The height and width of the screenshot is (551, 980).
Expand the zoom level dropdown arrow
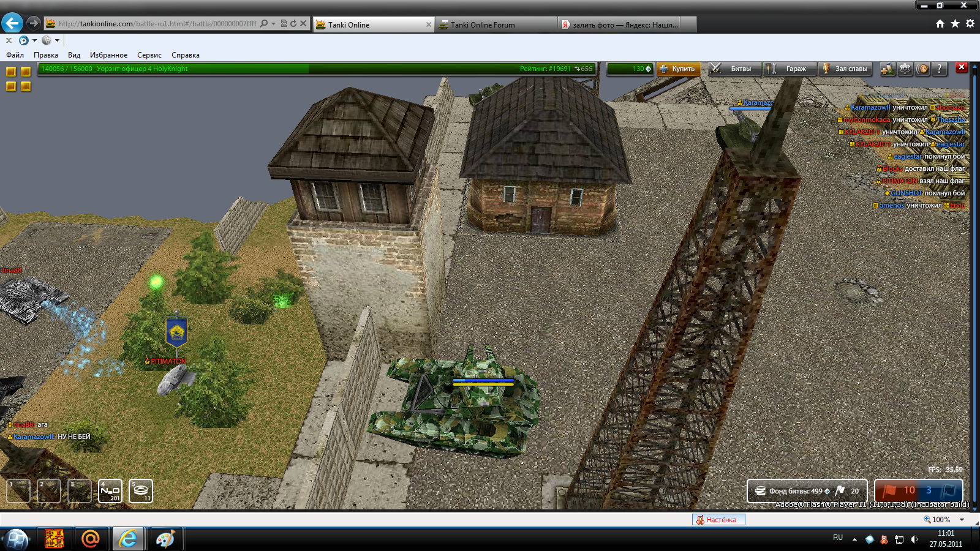(x=962, y=520)
